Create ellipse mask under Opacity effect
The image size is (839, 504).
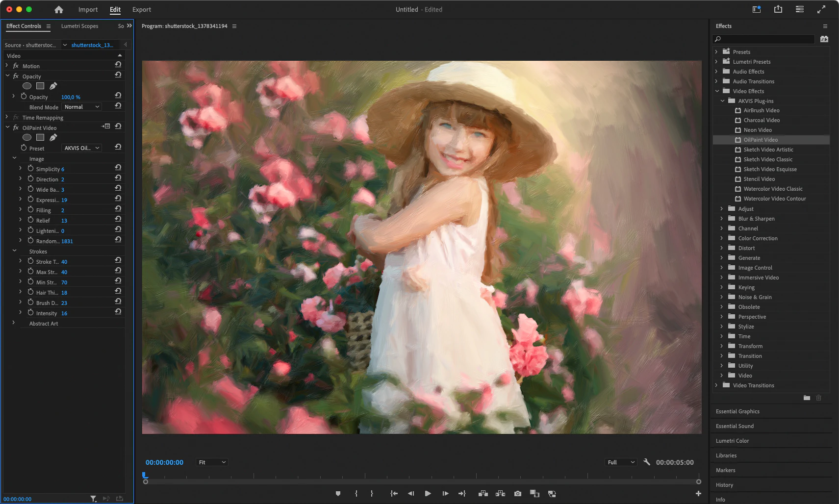click(27, 86)
